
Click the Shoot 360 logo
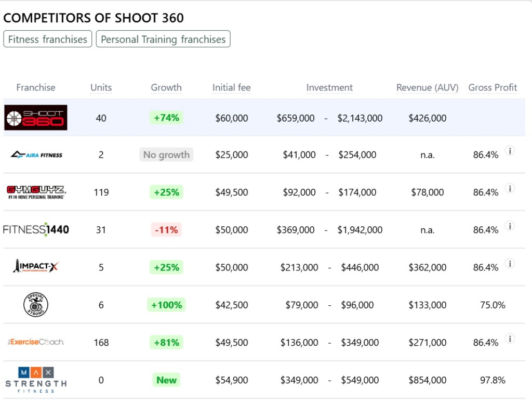pyautogui.click(x=36, y=118)
